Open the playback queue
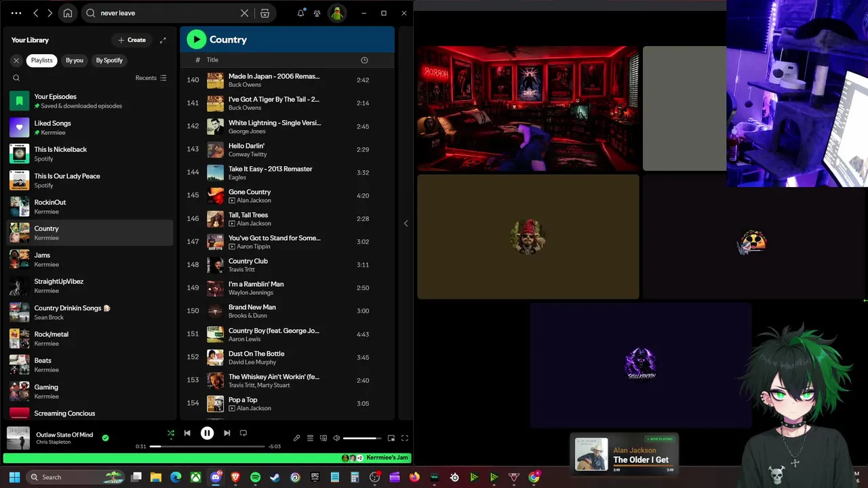 310,439
